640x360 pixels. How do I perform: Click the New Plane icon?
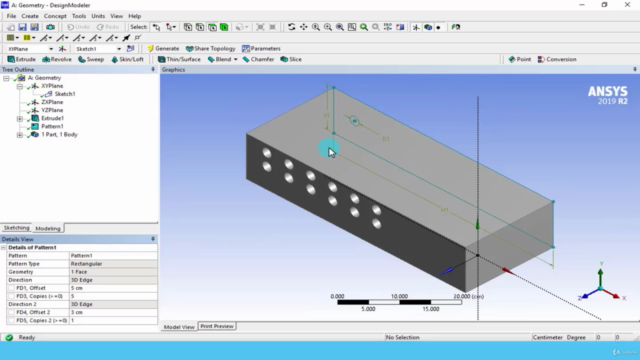(x=62, y=49)
